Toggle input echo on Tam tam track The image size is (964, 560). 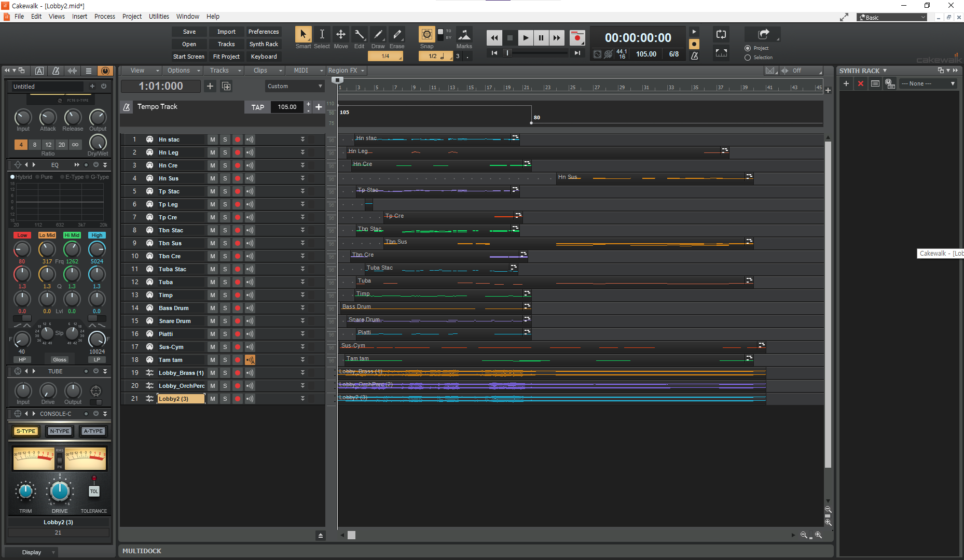[250, 360]
